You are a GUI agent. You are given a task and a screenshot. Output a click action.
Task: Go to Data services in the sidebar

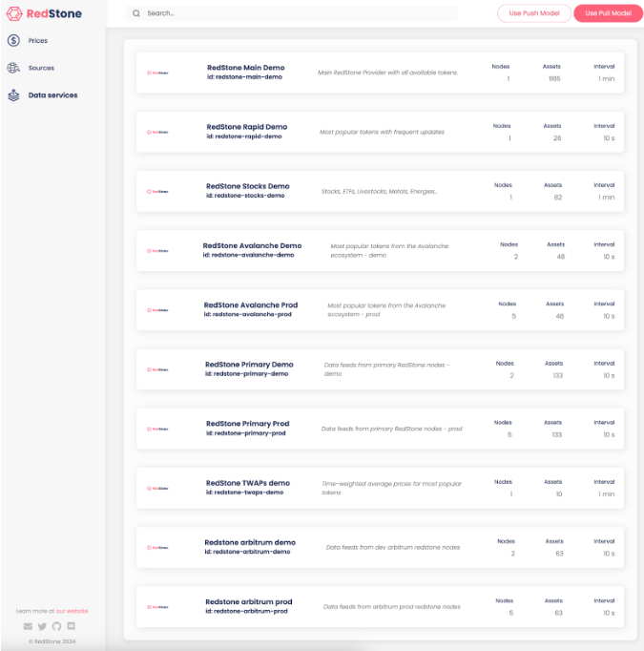click(52, 95)
